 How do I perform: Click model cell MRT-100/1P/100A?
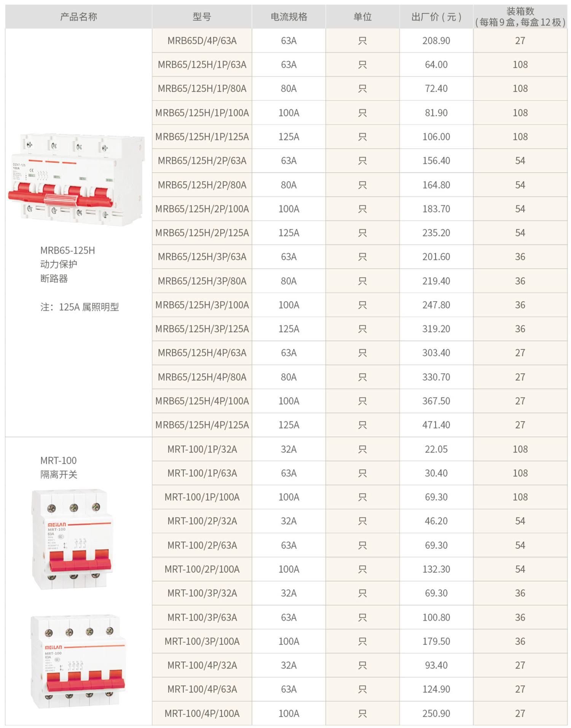point(202,497)
